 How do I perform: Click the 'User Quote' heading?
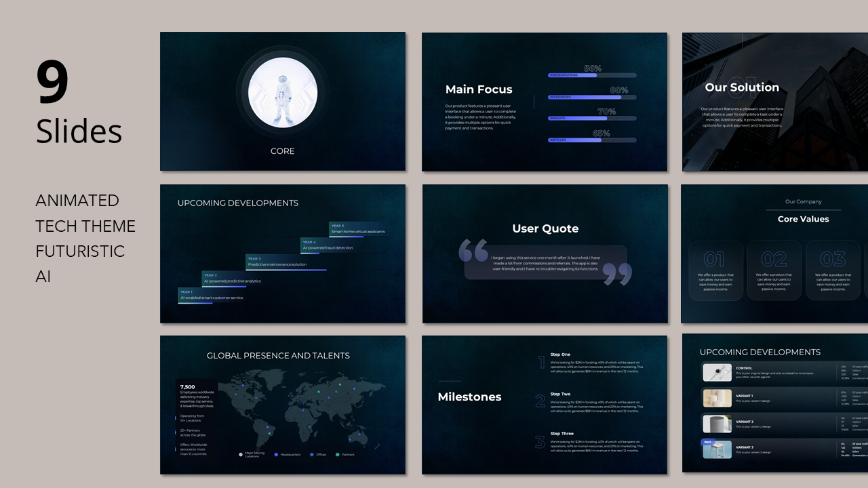click(x=545, y=228)
